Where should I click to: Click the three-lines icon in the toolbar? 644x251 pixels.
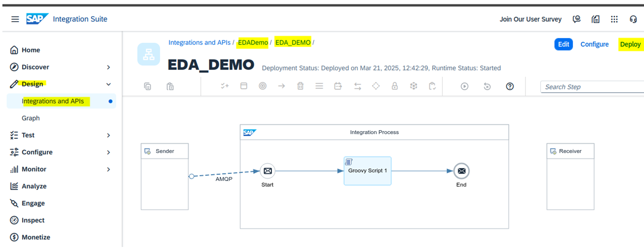(319, 86)
